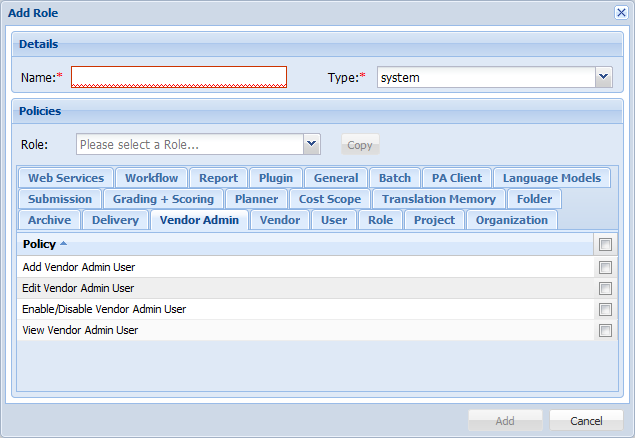Close the Add Role dialog
The image size is (635, 438).
tap(620, 12)
